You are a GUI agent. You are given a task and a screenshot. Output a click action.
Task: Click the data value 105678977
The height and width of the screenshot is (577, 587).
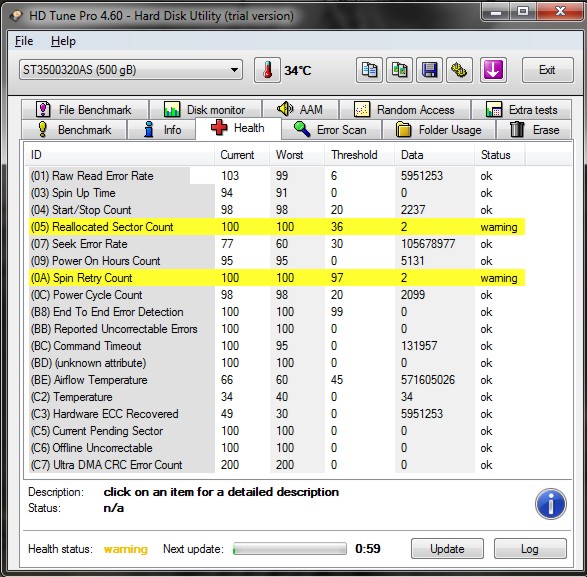pyautogui.click(x=428, y=244)
